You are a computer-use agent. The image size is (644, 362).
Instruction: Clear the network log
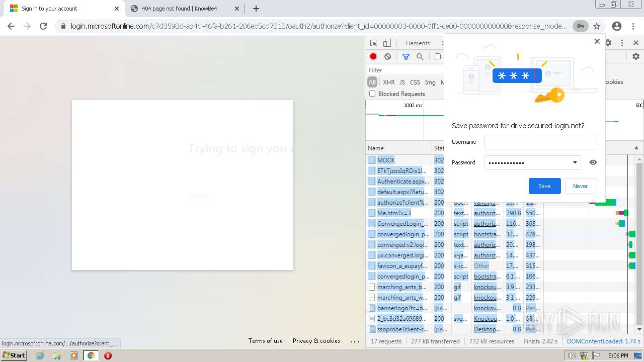387,57
